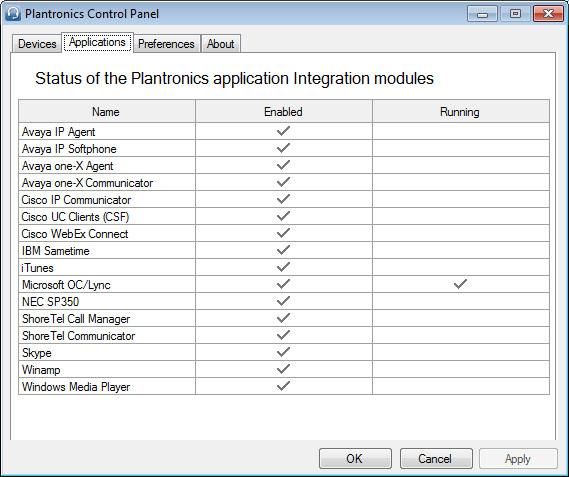Open the About tab
The height and width of the screenshot is (477, 569).
click(220, 44)
